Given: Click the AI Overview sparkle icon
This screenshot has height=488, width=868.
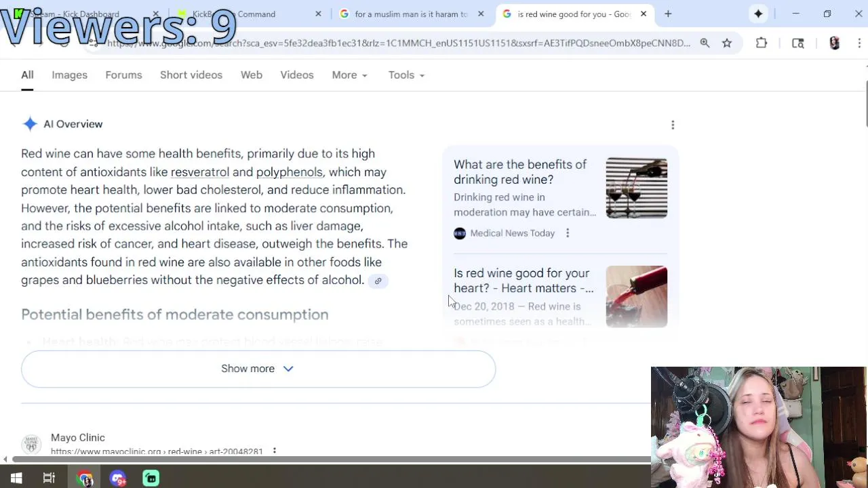Looking at the screenshot, I should [x=30, y=124].
